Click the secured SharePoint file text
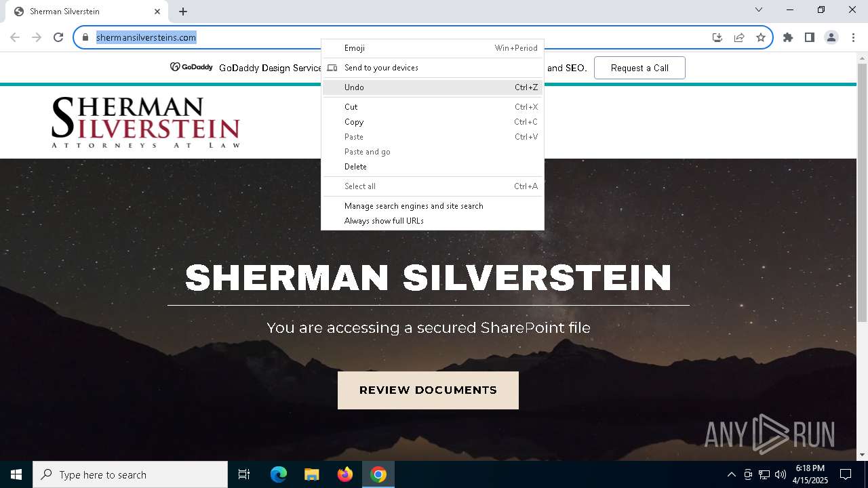Viewport: 868px width, 488px height. coord(428,328)
